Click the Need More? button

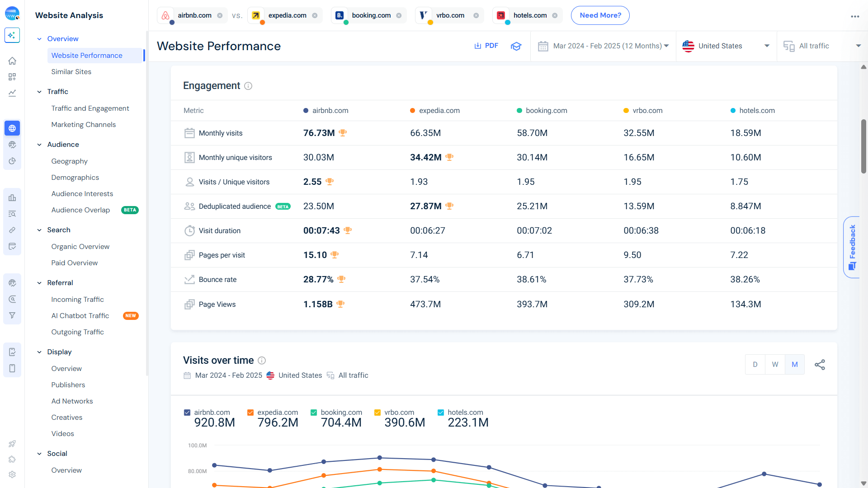pyautogui.click(x=600, y=15)
